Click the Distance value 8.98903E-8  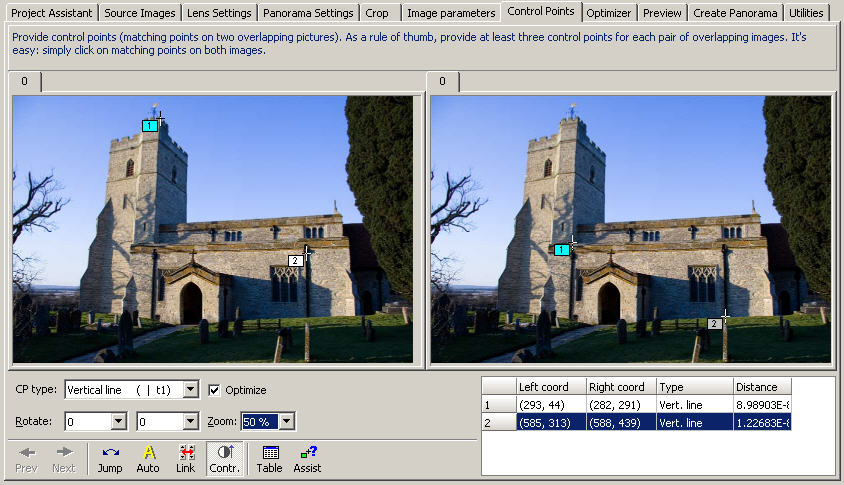[x=762, y=405]
